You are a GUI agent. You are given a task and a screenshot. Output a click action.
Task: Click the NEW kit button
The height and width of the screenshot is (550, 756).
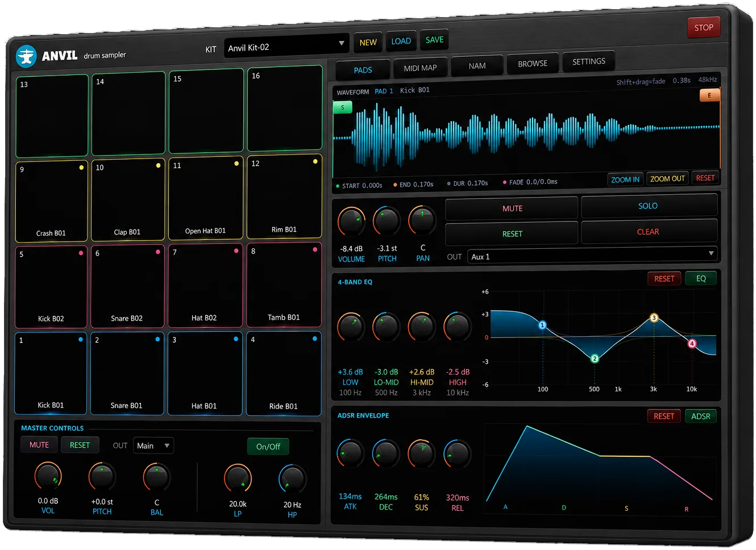click(368, 42)
